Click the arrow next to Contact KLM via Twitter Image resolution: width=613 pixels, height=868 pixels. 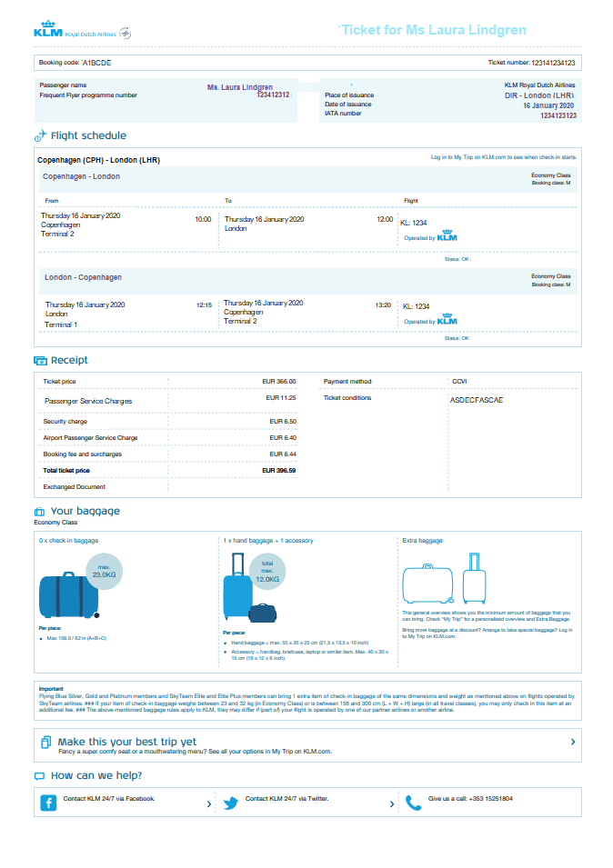(x=391, y=804)
